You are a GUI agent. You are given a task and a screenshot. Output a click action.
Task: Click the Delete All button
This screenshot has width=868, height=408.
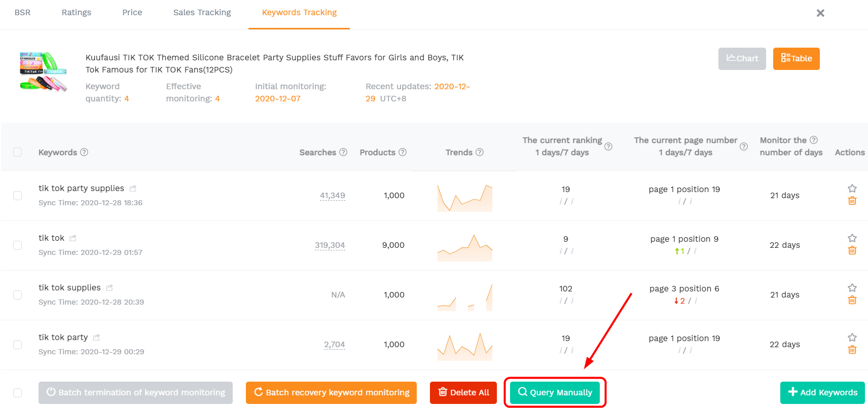[x=463, y=393]
